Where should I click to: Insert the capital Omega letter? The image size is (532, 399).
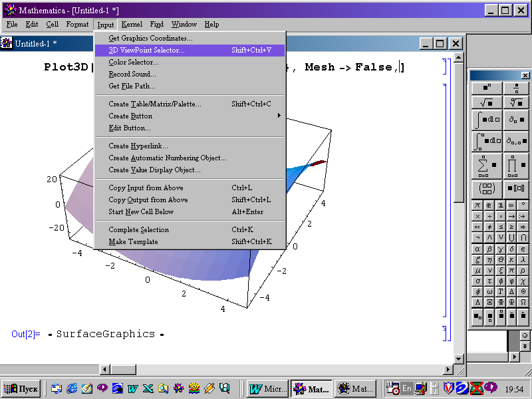(523, 302)
